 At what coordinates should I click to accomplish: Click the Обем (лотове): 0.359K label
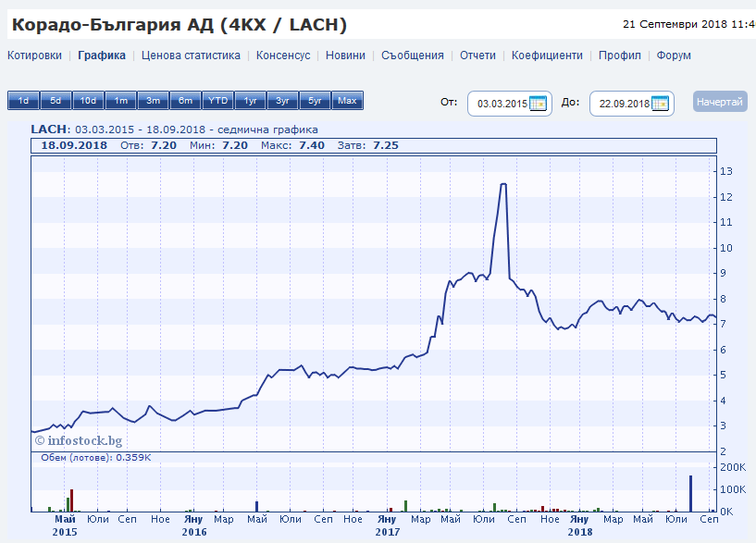click(96, 458)
